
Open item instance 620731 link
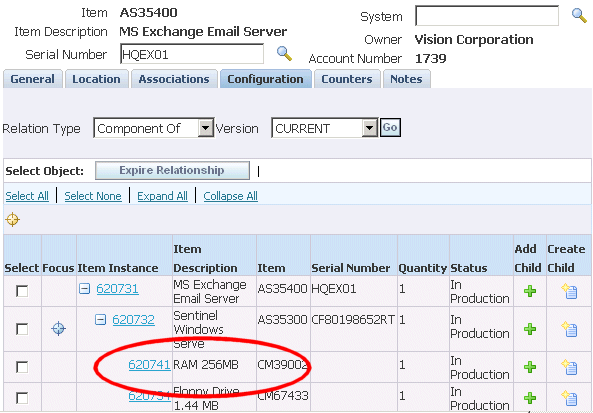118,289
